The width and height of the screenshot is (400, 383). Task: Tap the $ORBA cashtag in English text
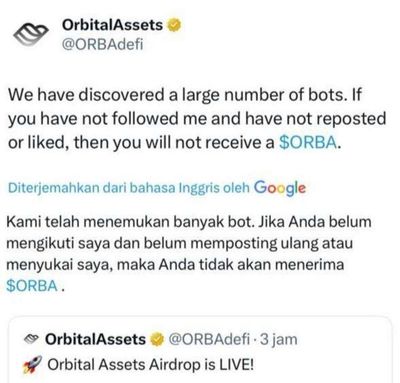(x=308, y=143)
